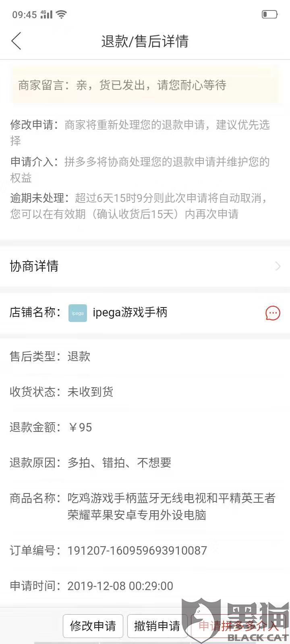Tap the 退款/售后详情 page title
290x644 pixels.
click(145, 41)
